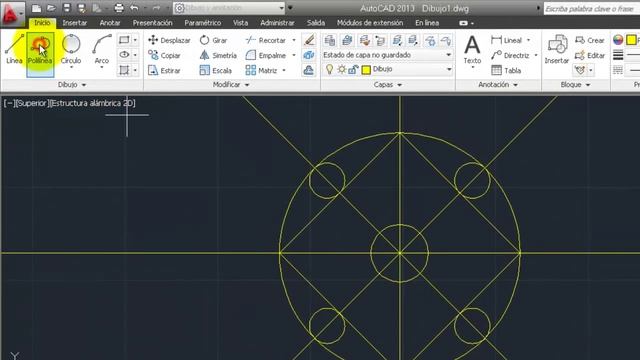Click the Insertar block icon
Screen dimensions: 640x360
(x=557, y=49)
